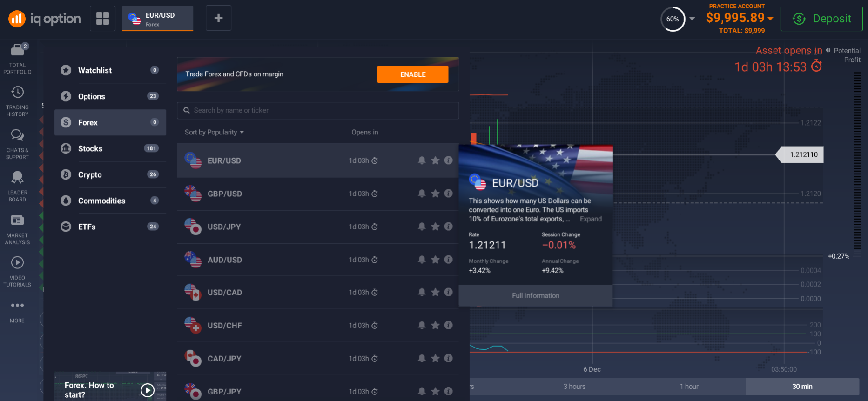This screenshot has width=868, height=401.
Task: Switch to the EUR/USD Forex tab
Action: (157, 19)
